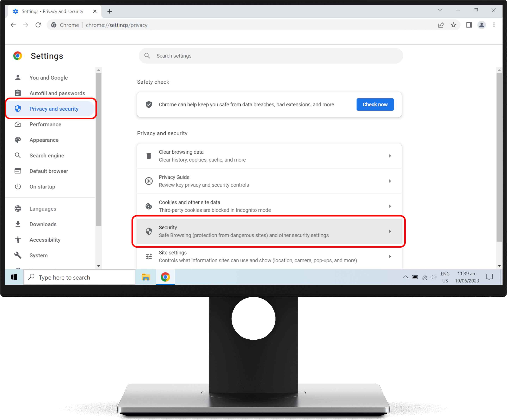Select the You and Google menu item
This screenshot has width=507, height=420.
[48, 77]
